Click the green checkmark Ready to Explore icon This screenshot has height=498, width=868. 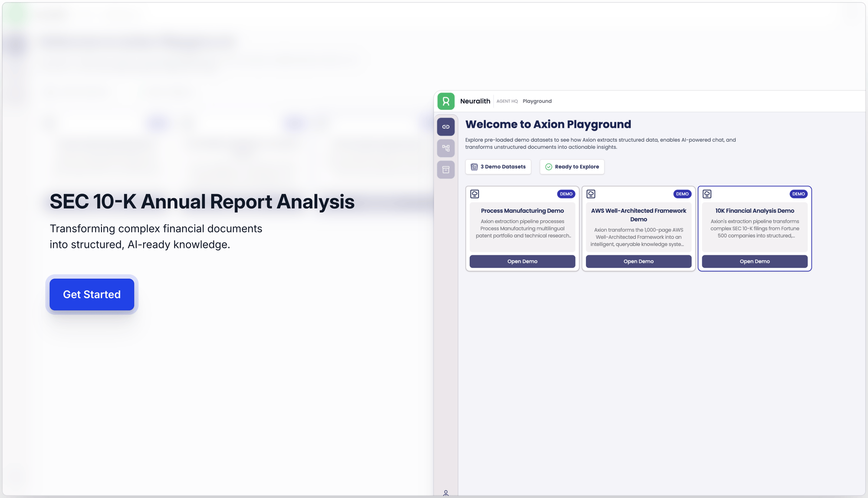click(x=549, y=167)
